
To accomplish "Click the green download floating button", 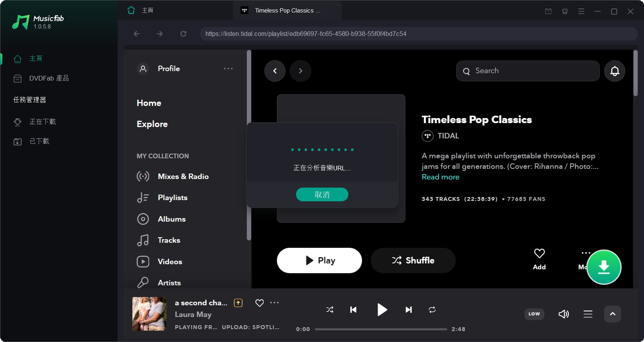I will tap(604, 267).
